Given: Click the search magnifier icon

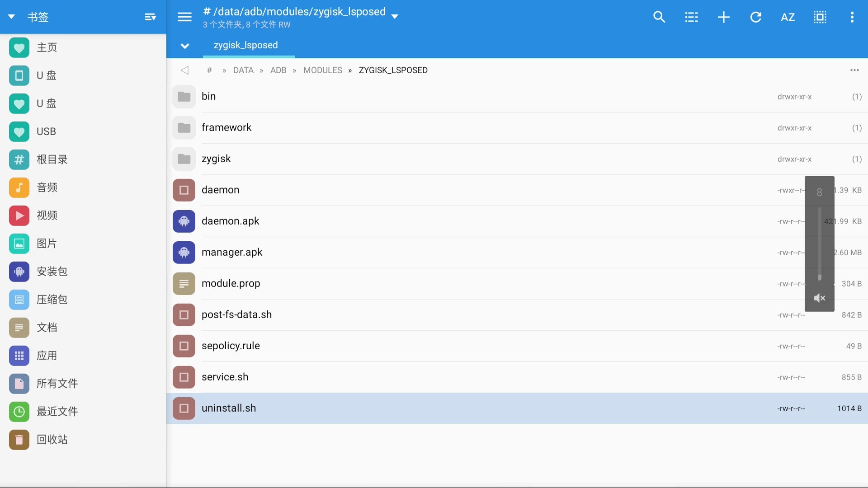Looking at the screenshot, I should tap(659, 17).
